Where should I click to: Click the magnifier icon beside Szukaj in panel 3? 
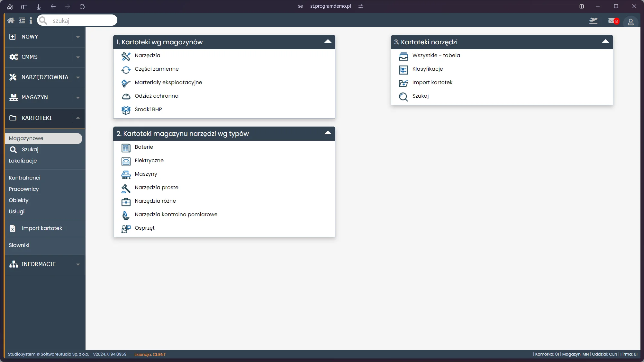[x=403, y=97]
